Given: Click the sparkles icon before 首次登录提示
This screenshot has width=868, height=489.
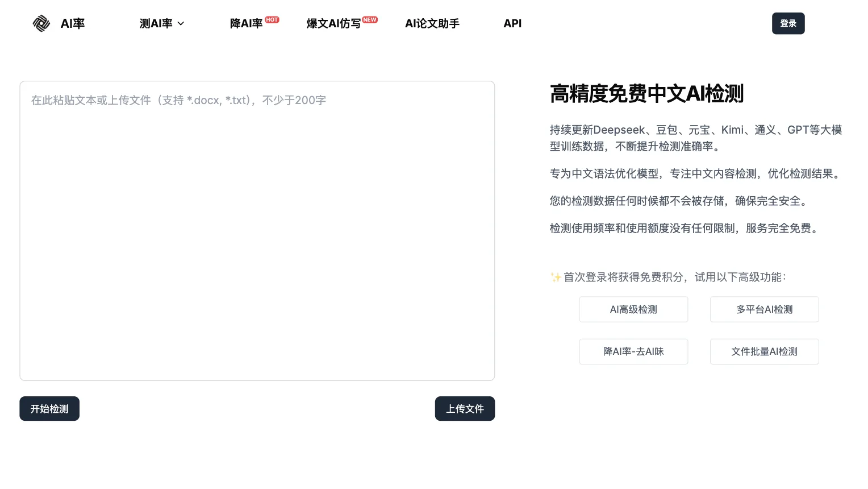Looking at the screenshot, I should (556, 277).
